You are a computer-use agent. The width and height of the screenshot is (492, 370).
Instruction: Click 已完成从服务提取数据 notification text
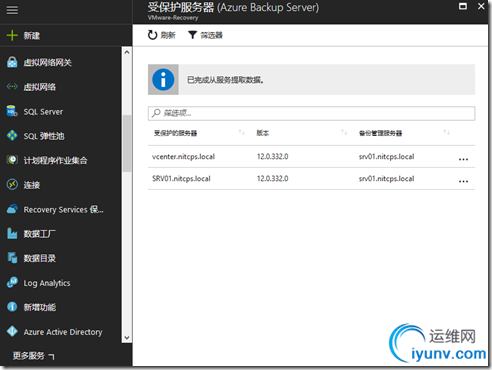pyautogui.click(x=225, y=80)
